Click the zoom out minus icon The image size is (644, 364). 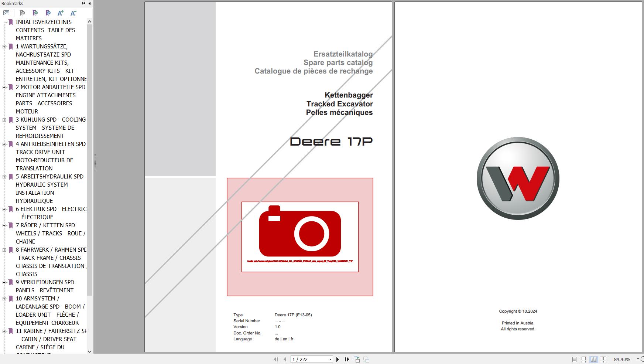click(642, 359)
